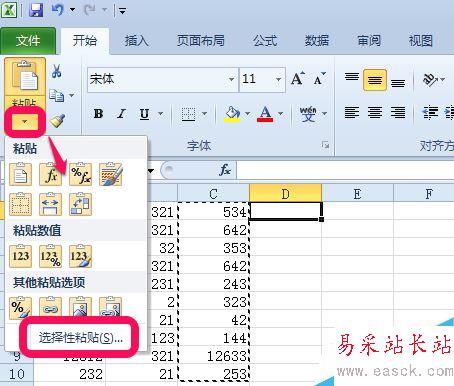Increase font size with the large A icon
Screen dimensions: 454x386
coord(298,79)
